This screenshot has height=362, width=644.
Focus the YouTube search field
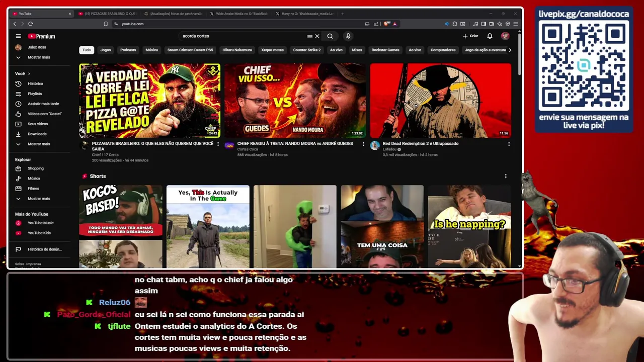click(x=244, y=36)
